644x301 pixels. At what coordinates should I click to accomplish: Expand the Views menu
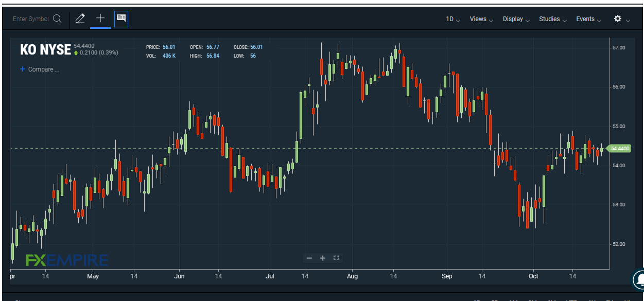481,19
